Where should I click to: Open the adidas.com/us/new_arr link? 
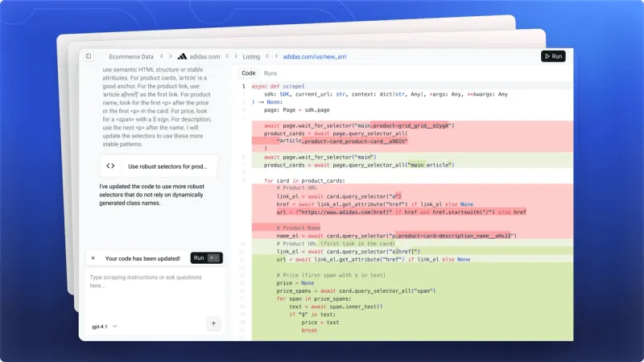click(315, 56)
